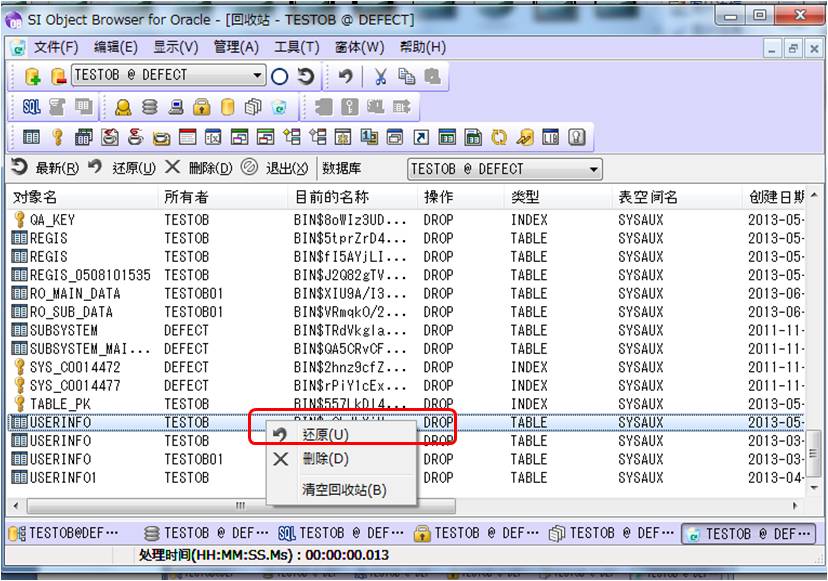The width and height of the screenshot is (828, 581).
Task: Click the user information icon
Action: [x=123, y=107]
